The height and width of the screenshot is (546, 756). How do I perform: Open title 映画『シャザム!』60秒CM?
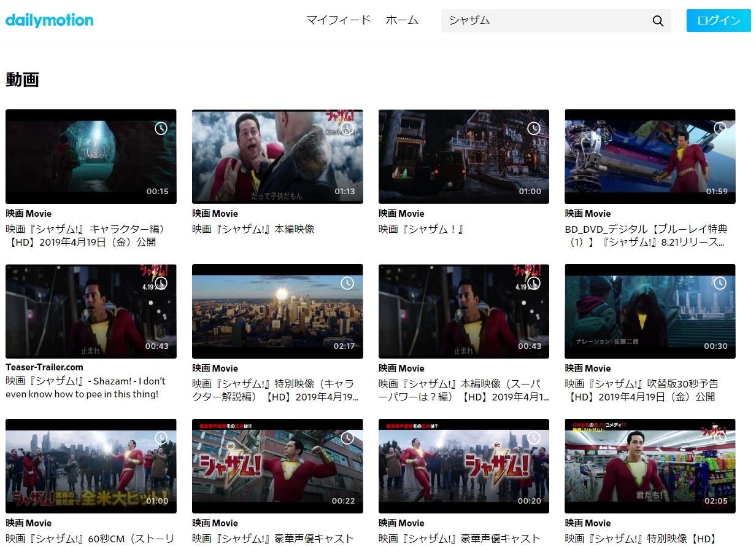coord(90,539)
